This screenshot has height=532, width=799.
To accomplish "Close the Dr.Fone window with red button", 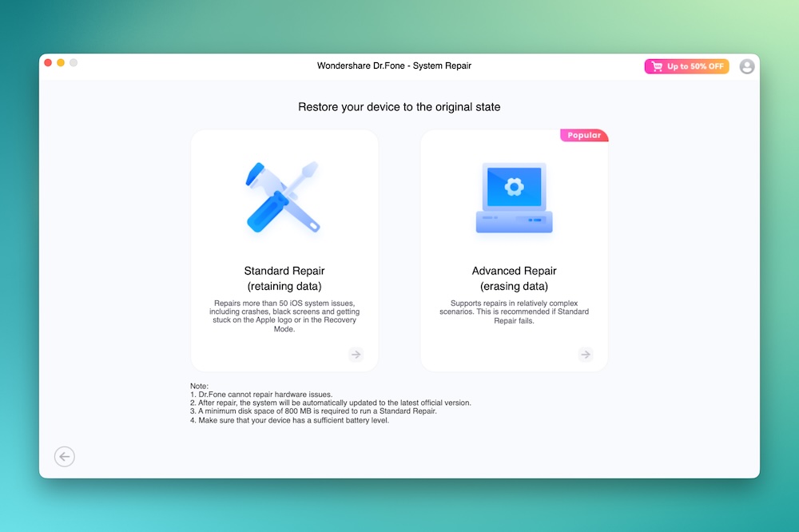I will click(x=48, y=62).
